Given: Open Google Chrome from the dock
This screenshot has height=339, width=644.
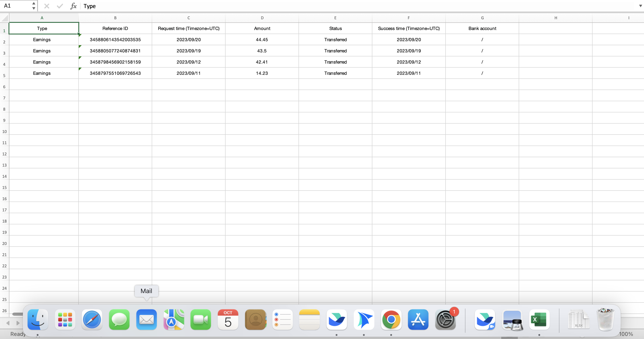Looking at the screenshot, I should click(x=391, y=320).
